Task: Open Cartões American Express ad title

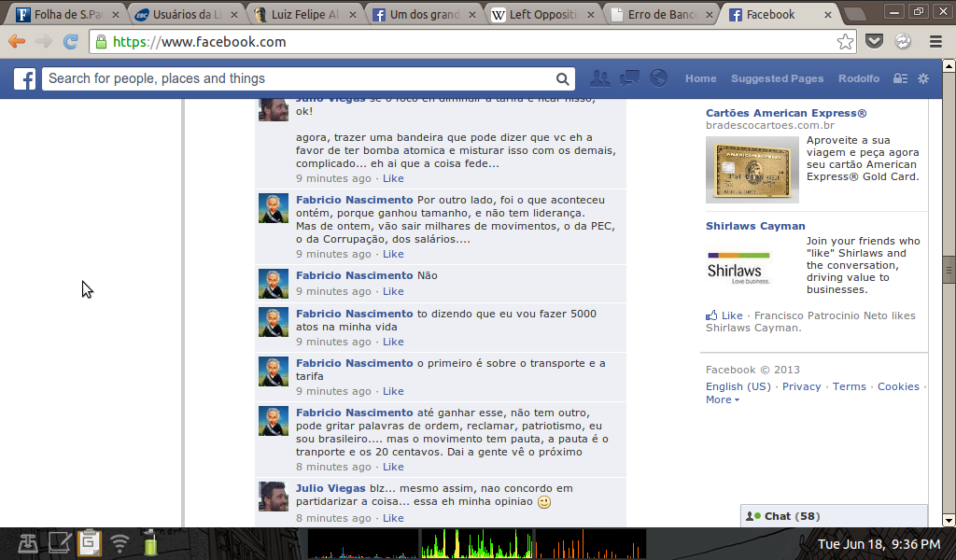Action: pos(786,113)
